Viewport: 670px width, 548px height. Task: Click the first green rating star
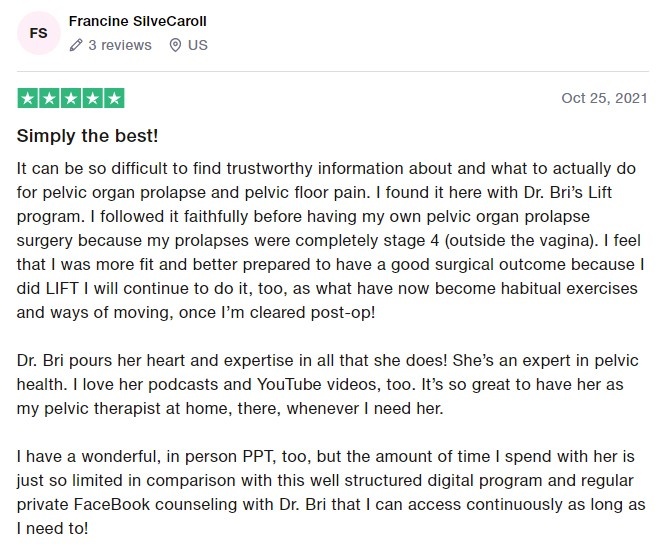27,98
